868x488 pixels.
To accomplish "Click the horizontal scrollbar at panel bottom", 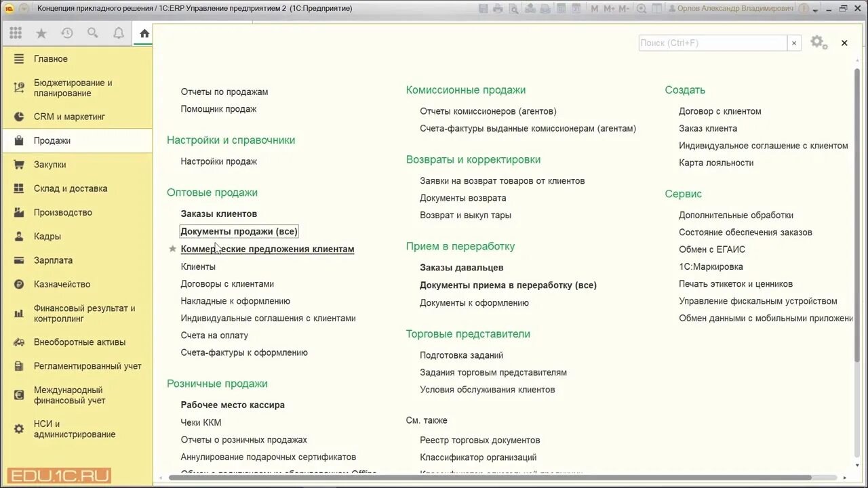I will point(490,478).
